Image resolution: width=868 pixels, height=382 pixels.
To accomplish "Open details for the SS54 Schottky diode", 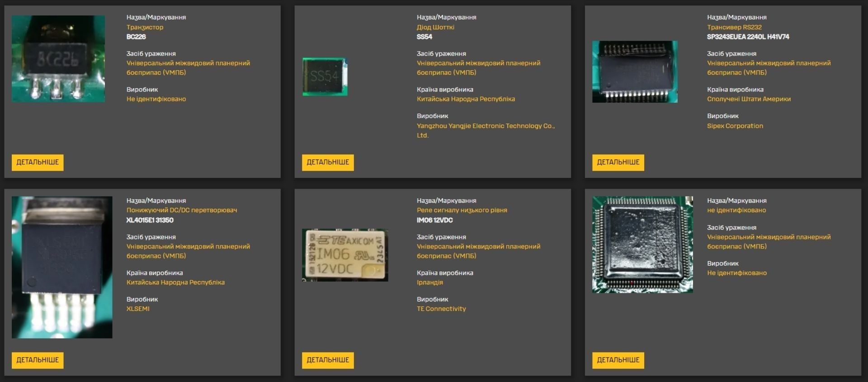I will click(x=328, y=162).
